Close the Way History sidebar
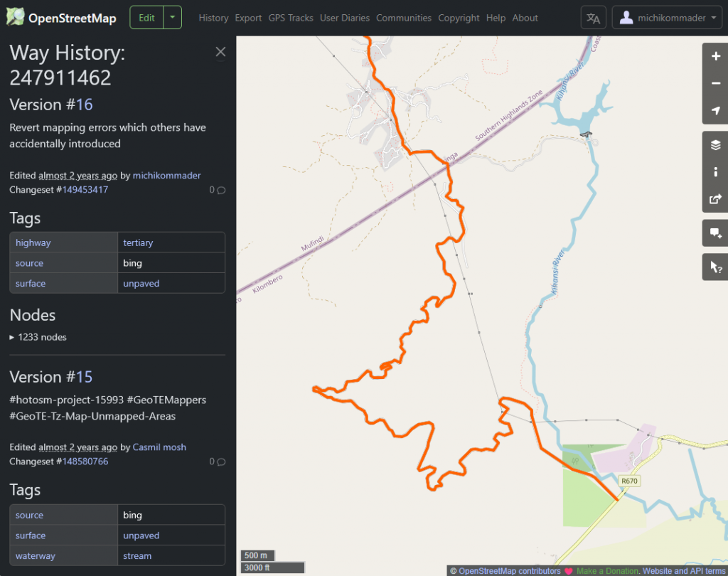Screen dimensions: 728x576 pos(220,51)
